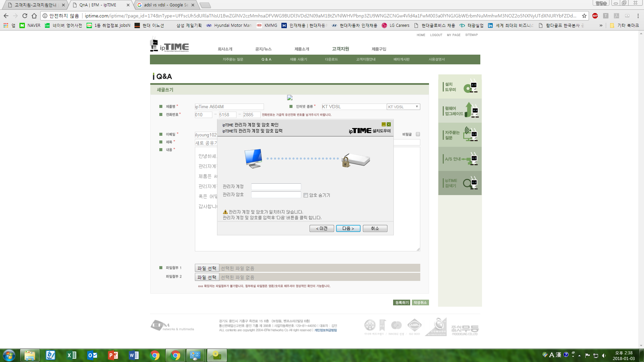This screenshot has width=644, height=362.
Task: Select the 다운로드 submenu item
Action: [x=331, y=59]
